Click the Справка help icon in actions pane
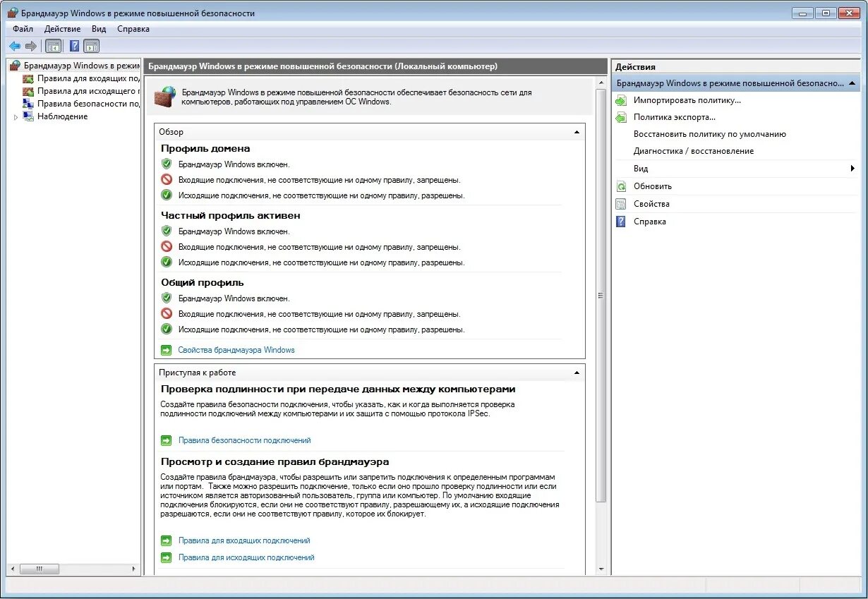 point(621,222)
